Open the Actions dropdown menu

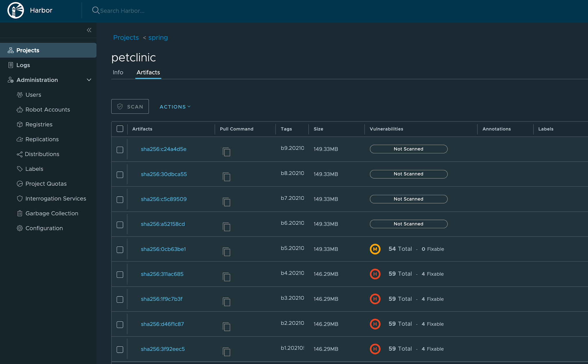coord(175,107)
